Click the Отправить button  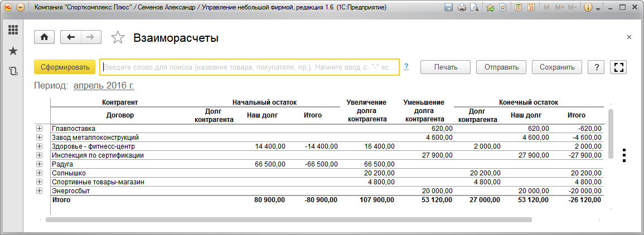tap(501, 67)
